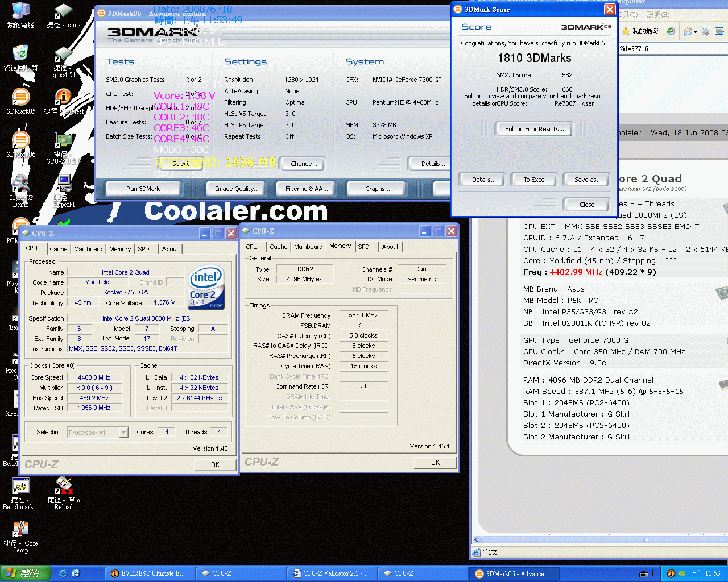Select the HyperPI desktop shortcut icon
Image resolution: width=728 pixels, height=582 pixels.
pos(63,191)
